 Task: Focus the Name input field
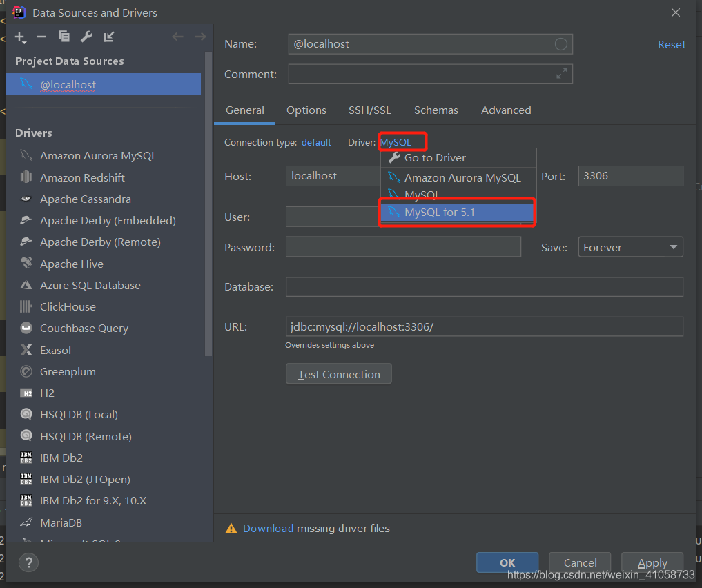click(430, 44)
